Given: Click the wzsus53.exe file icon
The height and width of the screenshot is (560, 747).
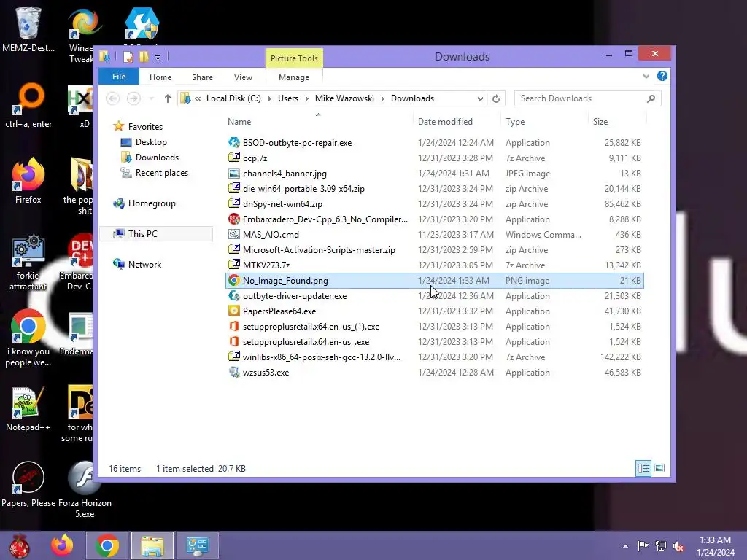Looking at the screenshot, I should coord(234,373).
